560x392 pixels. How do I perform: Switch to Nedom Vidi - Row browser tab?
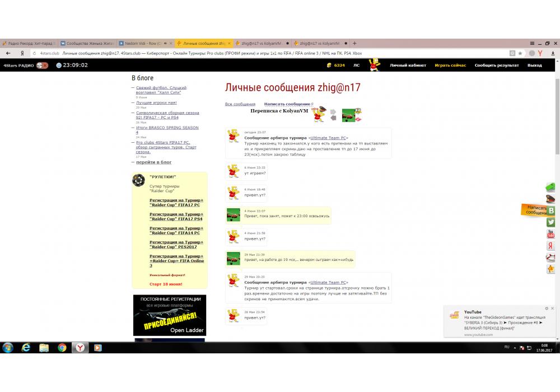click(146, 43)
